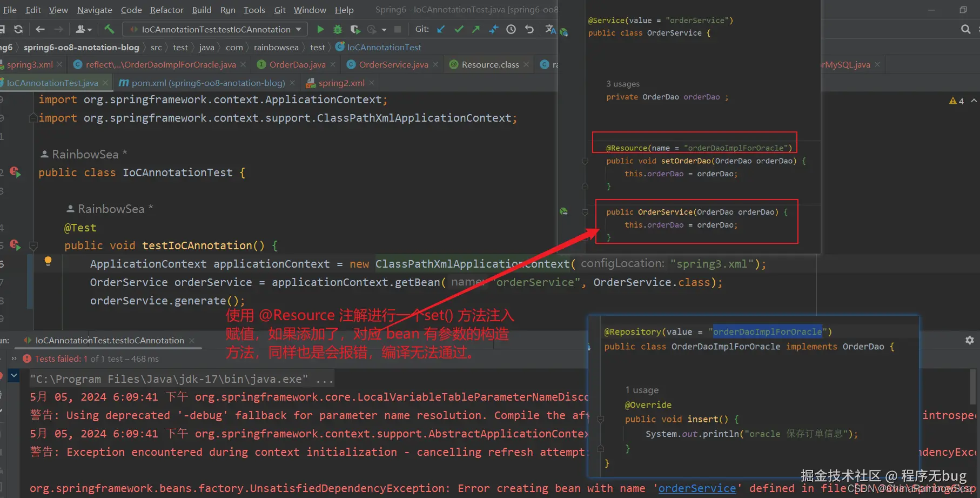Image resolution: width=980 pixels, height=498 pixels.
Task: Close the OrderService.java tab
Action: coord(435,64)
